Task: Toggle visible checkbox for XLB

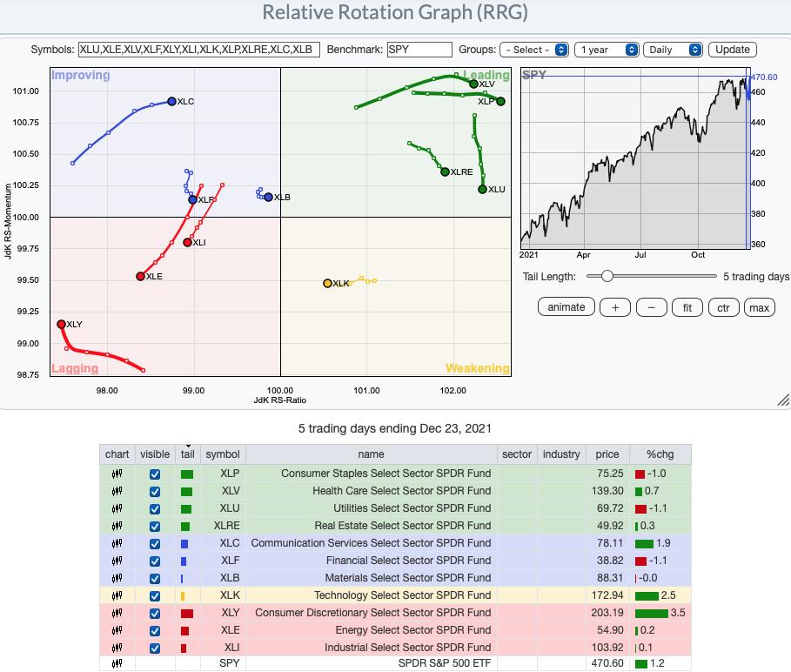Action: point(155,579)
